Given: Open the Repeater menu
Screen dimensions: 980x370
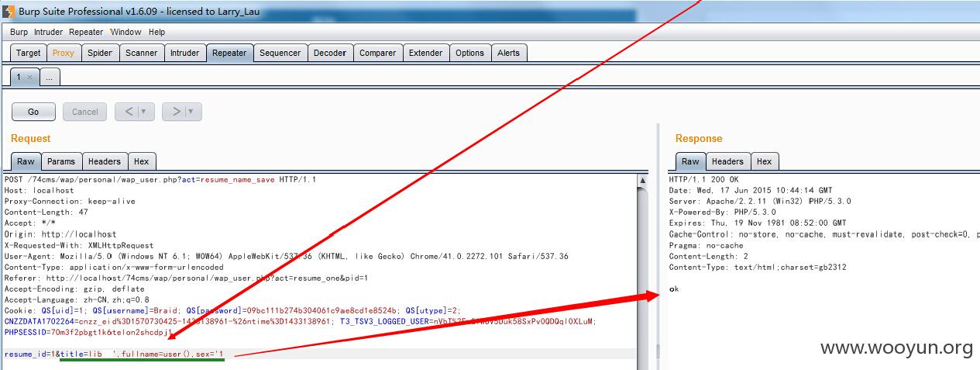Looking at the screenshot, I should pyautogui.click(x=86, y=32).
